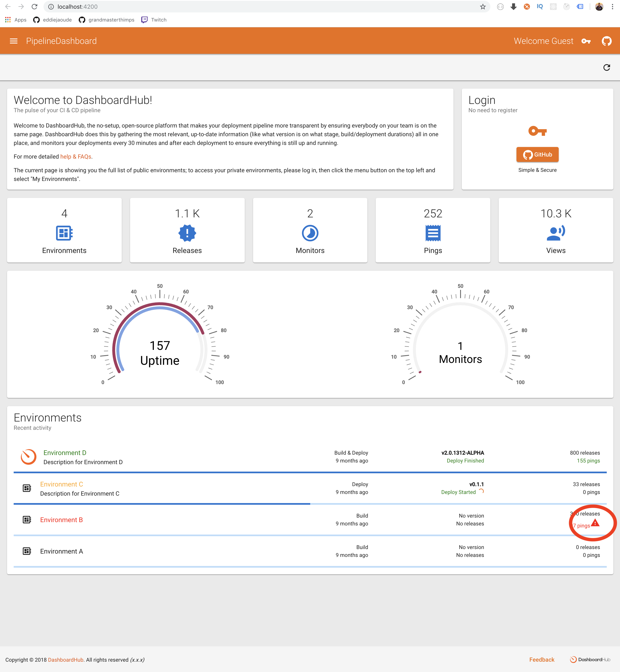Click the timer icon next to Environment D
Screen dimensions: 620x672
pos(28,457)
